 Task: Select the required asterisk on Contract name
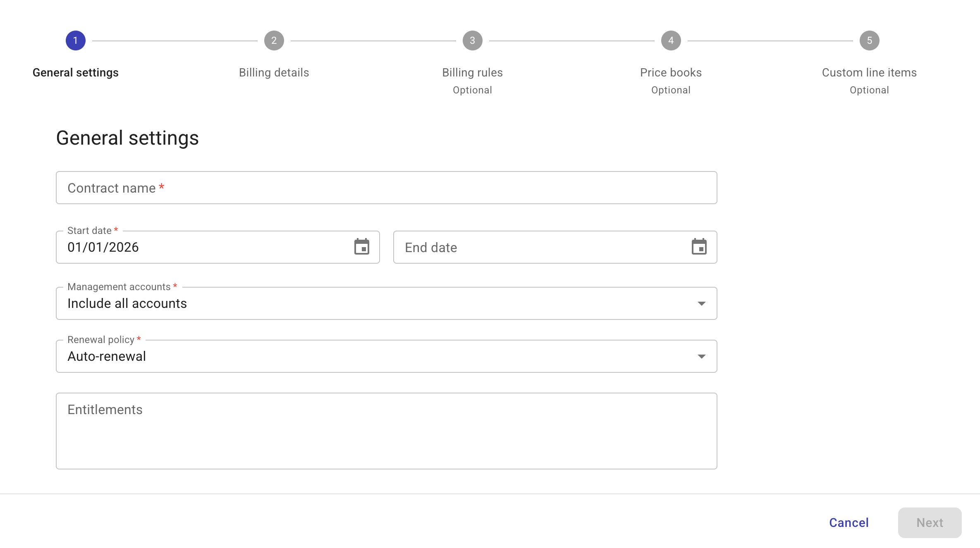click(x=161, y=186)
